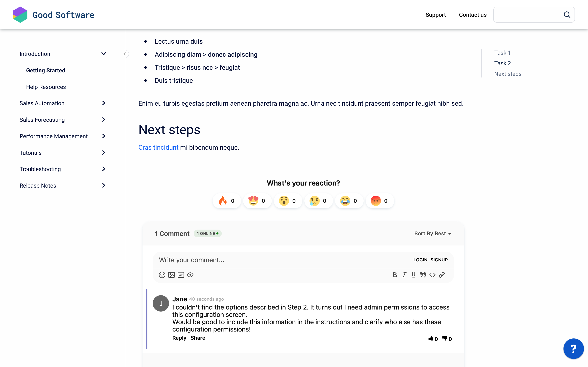
Task: Give Jane's comment a thumbs up
Action: [431, 338]
